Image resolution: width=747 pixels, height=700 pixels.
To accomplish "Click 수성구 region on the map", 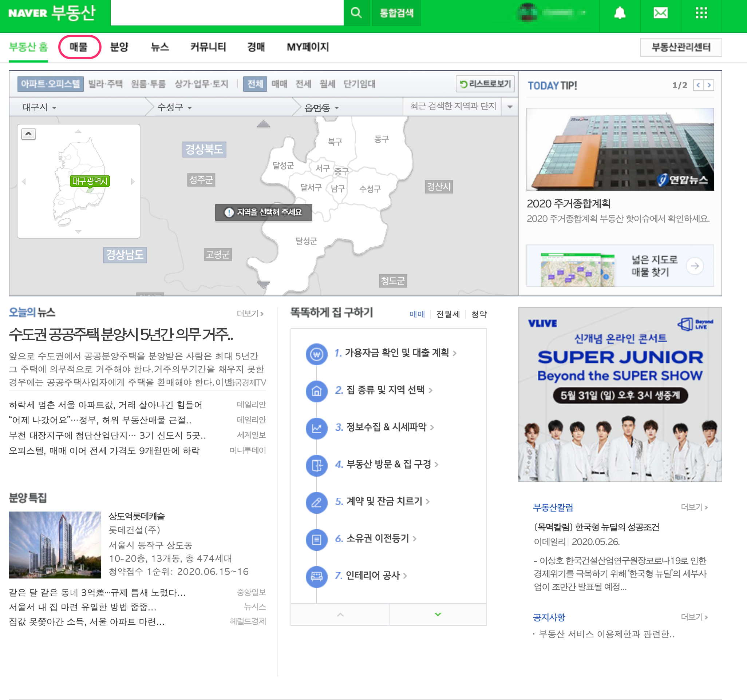I will coord(370,188).
